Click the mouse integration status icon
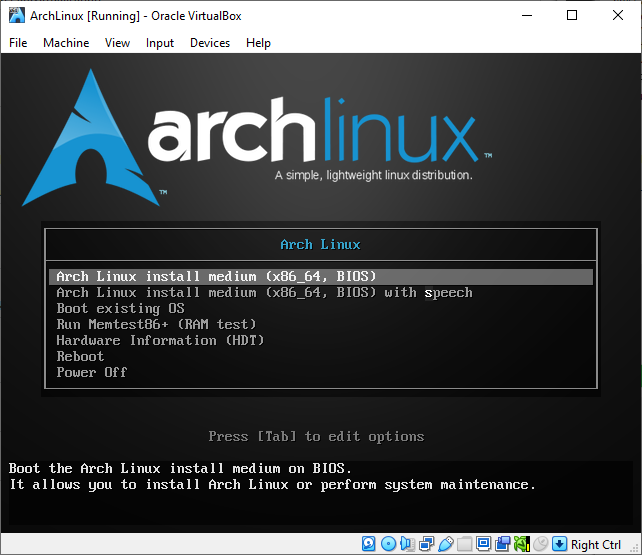This screenshot has height=555, width=642. pyautogui.click(x=540, y=544)
